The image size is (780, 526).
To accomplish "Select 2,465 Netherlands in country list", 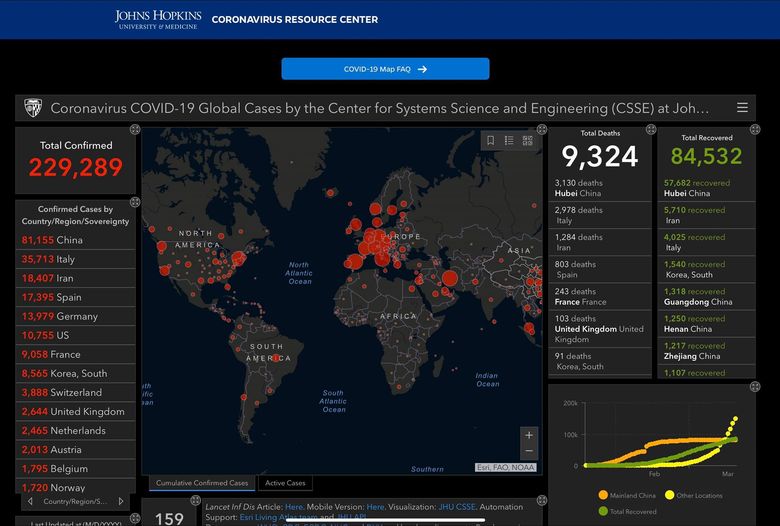I will click(75, 430).
